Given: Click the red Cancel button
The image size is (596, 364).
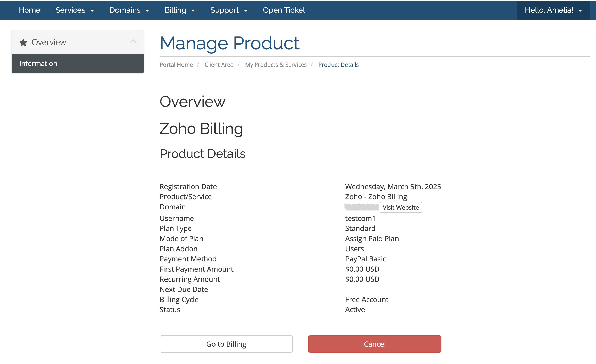Looking at the screenshot, I should click(375, 344).
